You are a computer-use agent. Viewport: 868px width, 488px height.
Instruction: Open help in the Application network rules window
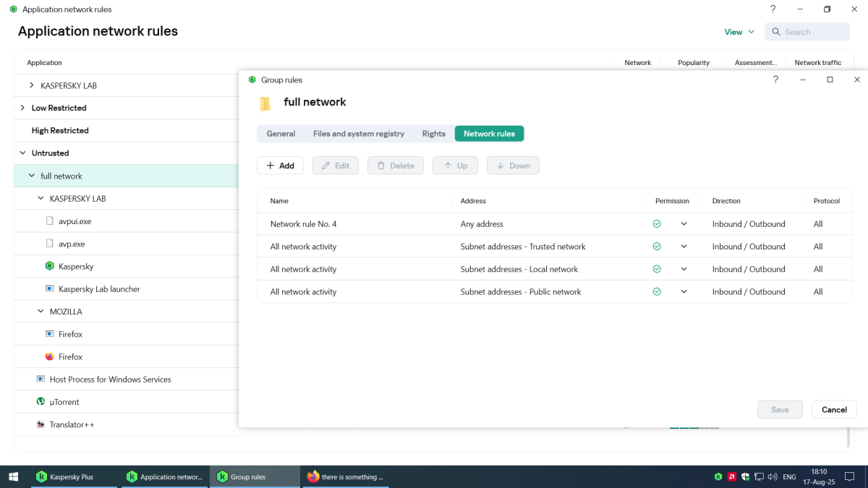(773, 9)
